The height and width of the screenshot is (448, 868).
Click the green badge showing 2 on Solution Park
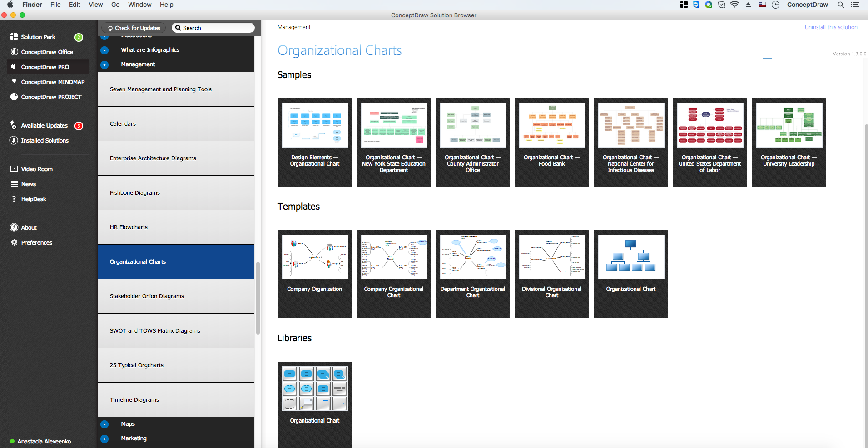(x=79, y=37)
